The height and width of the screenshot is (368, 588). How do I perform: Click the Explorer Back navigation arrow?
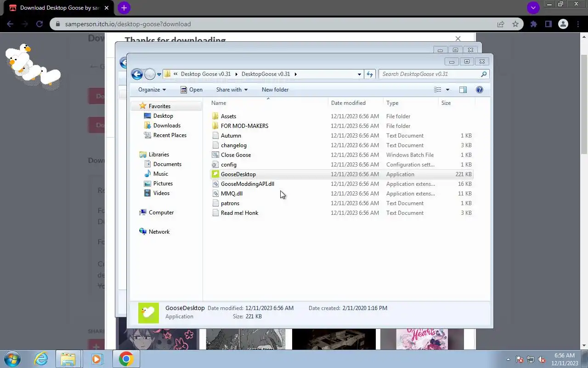(137, 74)
